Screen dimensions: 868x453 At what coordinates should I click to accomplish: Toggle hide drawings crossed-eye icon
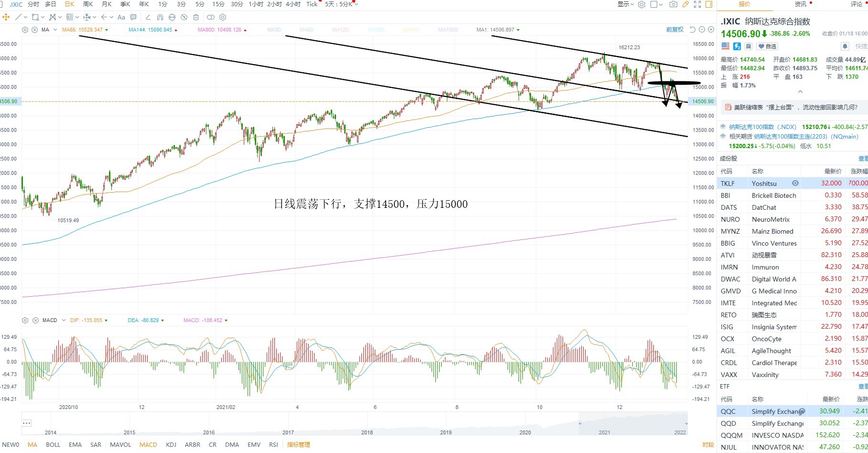click(x=184, y=17)
